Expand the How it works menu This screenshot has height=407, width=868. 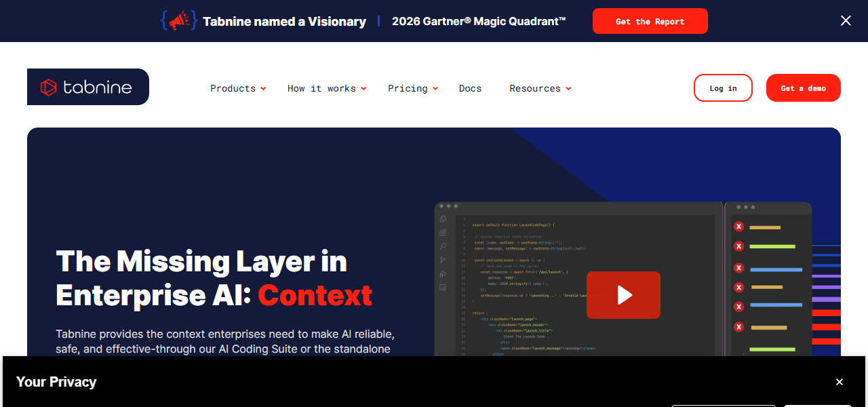[327, 88]
